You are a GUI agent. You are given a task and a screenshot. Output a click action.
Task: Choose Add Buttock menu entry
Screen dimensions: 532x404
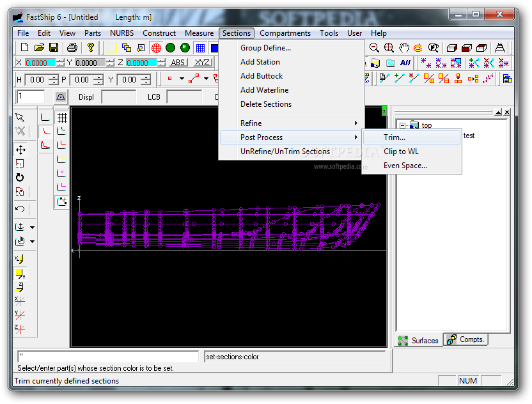291,76
